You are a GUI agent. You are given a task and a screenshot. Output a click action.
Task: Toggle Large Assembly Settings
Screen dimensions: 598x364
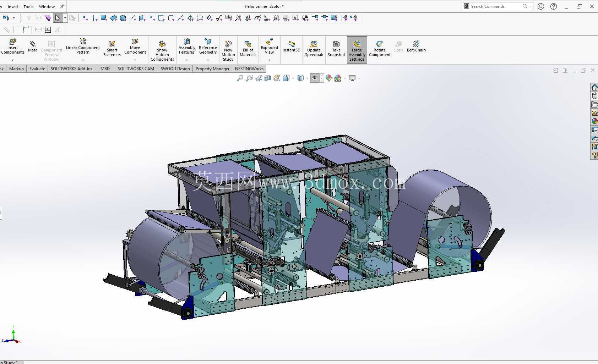(357, 50)
